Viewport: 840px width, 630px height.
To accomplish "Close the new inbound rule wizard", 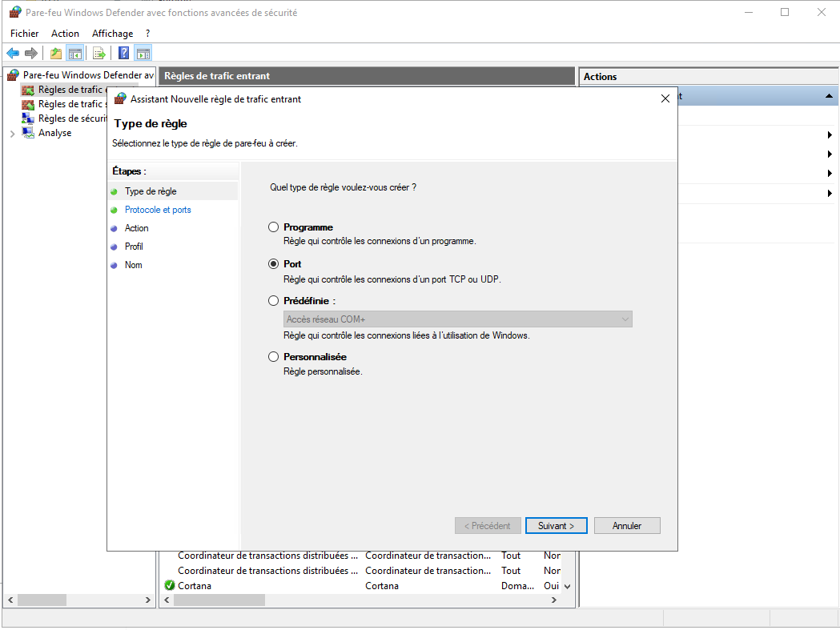I will pos(665,98).
